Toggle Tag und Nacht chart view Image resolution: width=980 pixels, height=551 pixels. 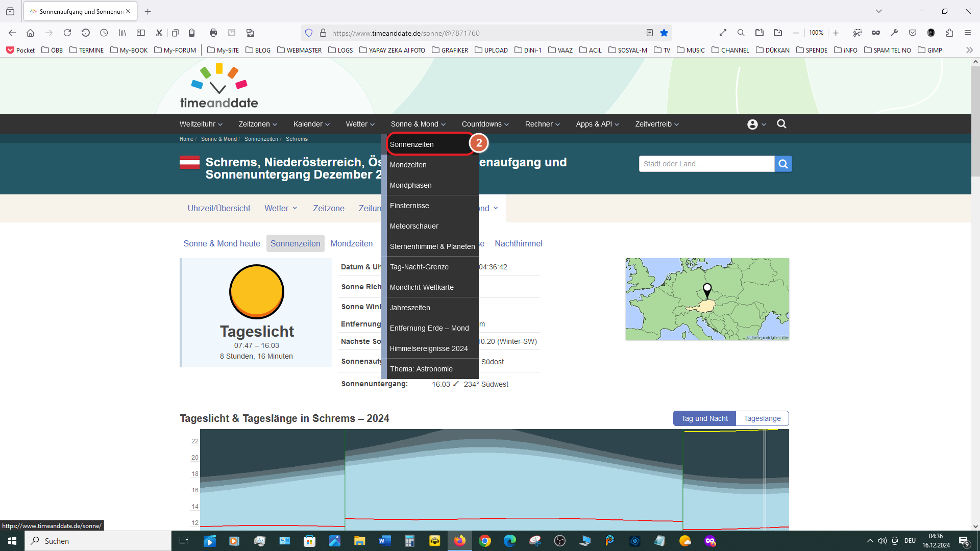(x=705, y=418)
